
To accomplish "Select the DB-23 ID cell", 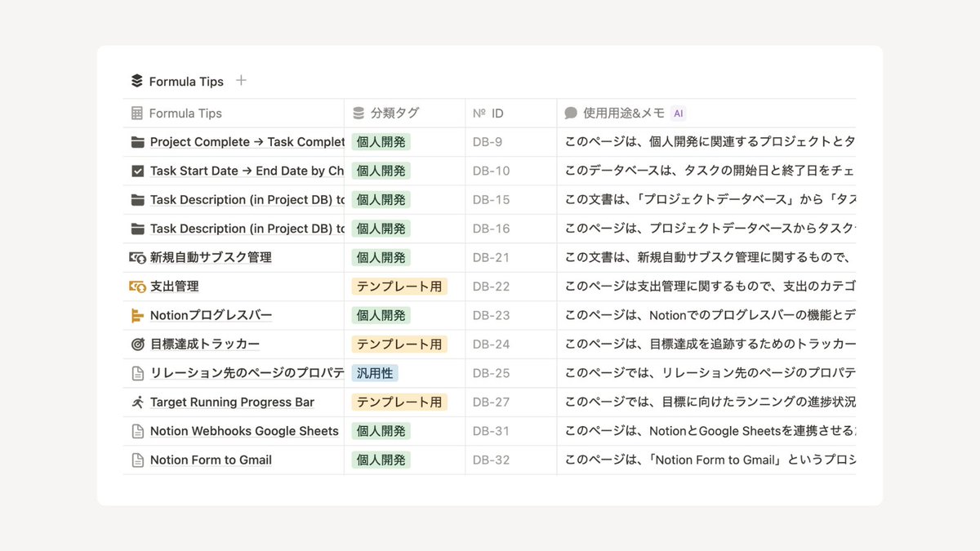I will tap(511, 316).
